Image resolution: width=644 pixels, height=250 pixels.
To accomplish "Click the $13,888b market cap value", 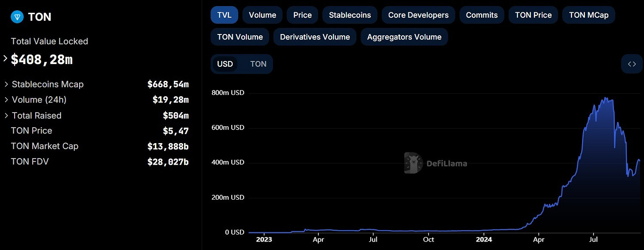I will tap(168, 146).
